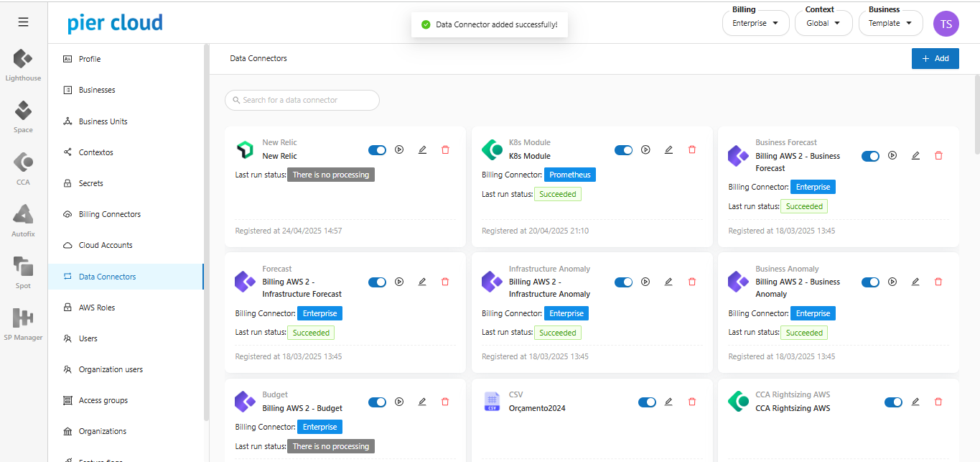The image size is (980, 462).
Task: Run the New Relic connector
Action: pos(399,149)
